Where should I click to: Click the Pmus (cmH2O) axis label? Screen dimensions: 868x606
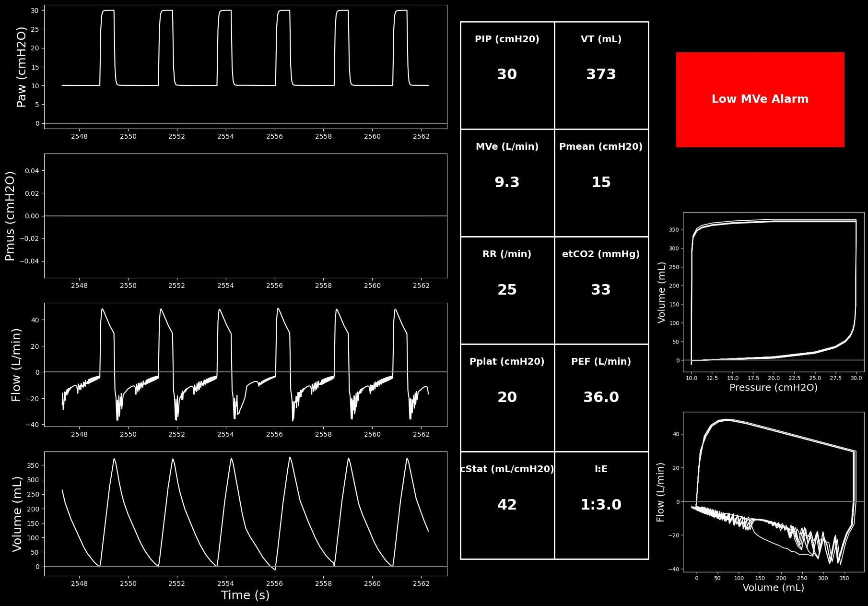(x=10, y=216)
